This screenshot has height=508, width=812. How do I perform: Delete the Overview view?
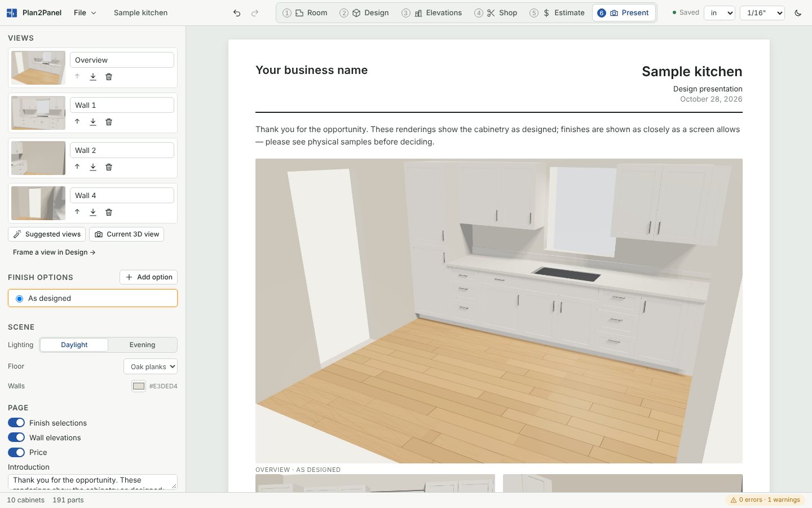(109, 77)
